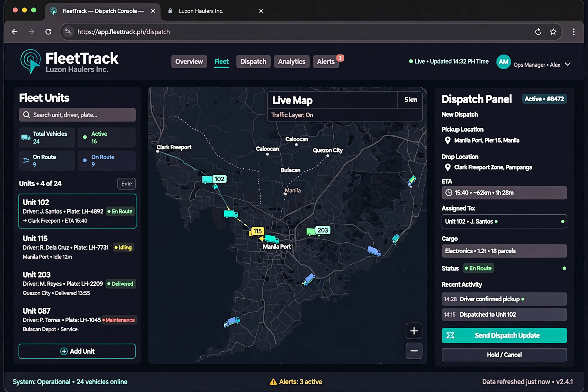Open the Analytics tab
The height and width of the screenshot is (392, 588).
click(x=292, y=62)
